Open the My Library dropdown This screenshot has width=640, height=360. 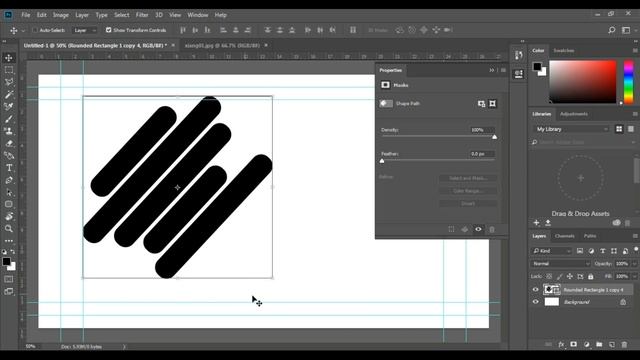click(571, 129)
